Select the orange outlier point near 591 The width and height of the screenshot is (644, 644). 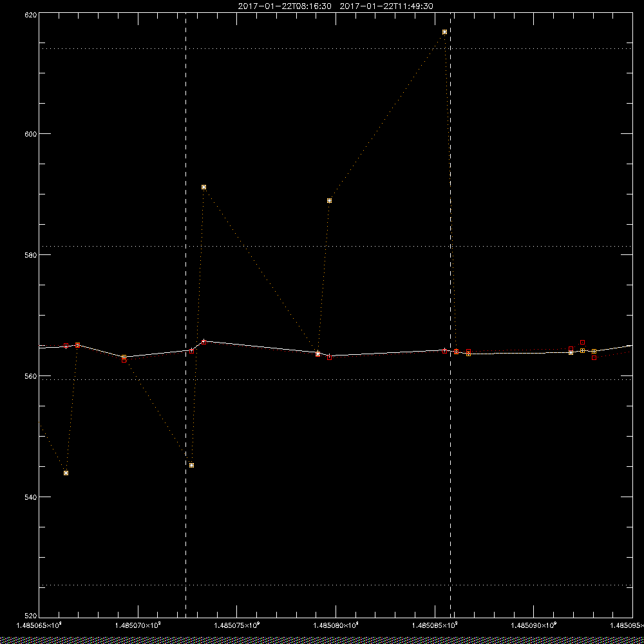[204, 187]
